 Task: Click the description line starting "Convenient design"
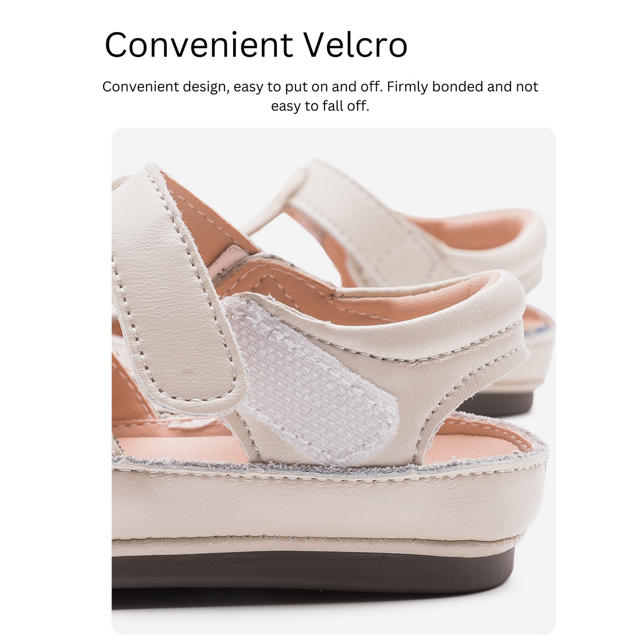320,86
